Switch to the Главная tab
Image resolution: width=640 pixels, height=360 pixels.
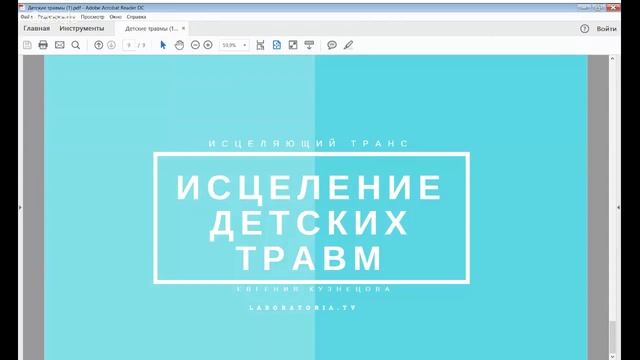[x=36, y=29]
